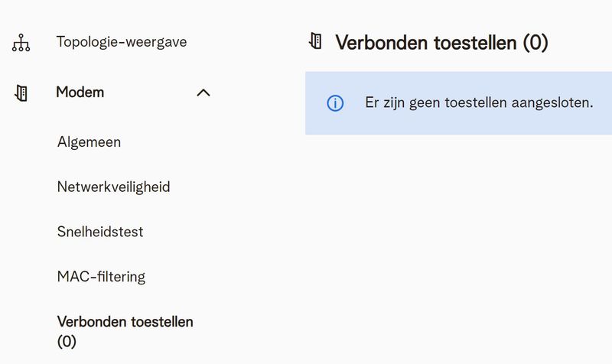Screen dimensions: 612x364
Task: Open the Snelheidstest page
Action: point(100,232)
